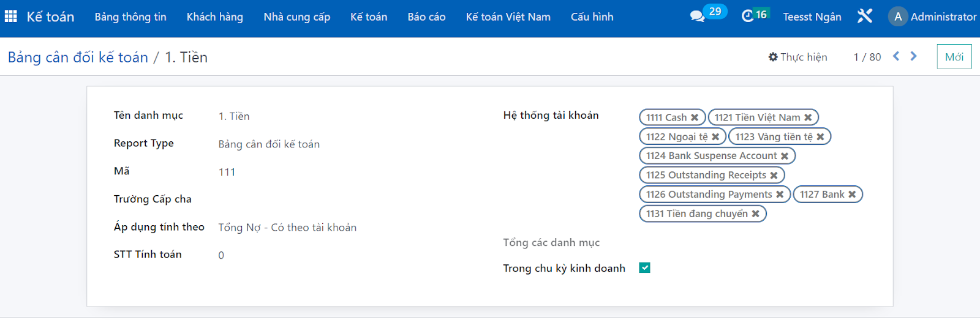
Task: Open the activities clock icon with 16
Action: tap(748, 17)
